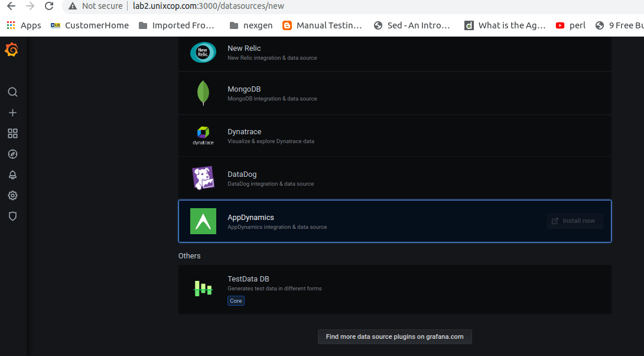Select the AppDynamics data source title
The image size is (644, 356).
[x=251, y=218]
